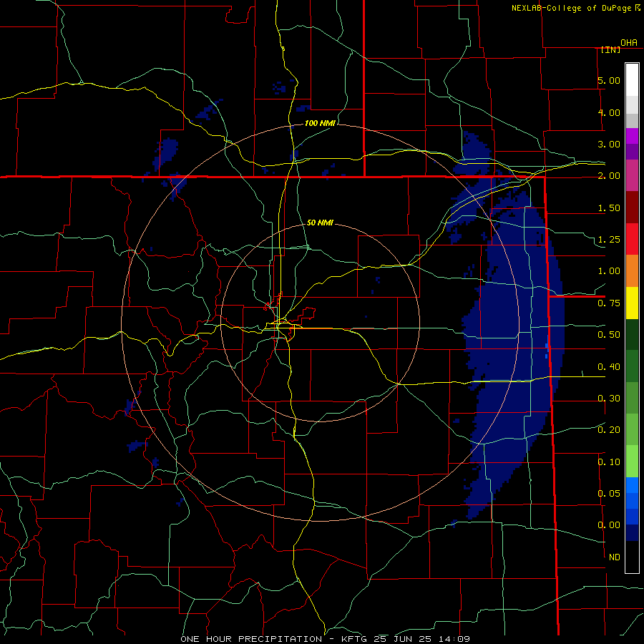The height and width of the screenshot is (644, 644).
Task: Select the white color swatch in legend
Action: click(x=632, y=80)
